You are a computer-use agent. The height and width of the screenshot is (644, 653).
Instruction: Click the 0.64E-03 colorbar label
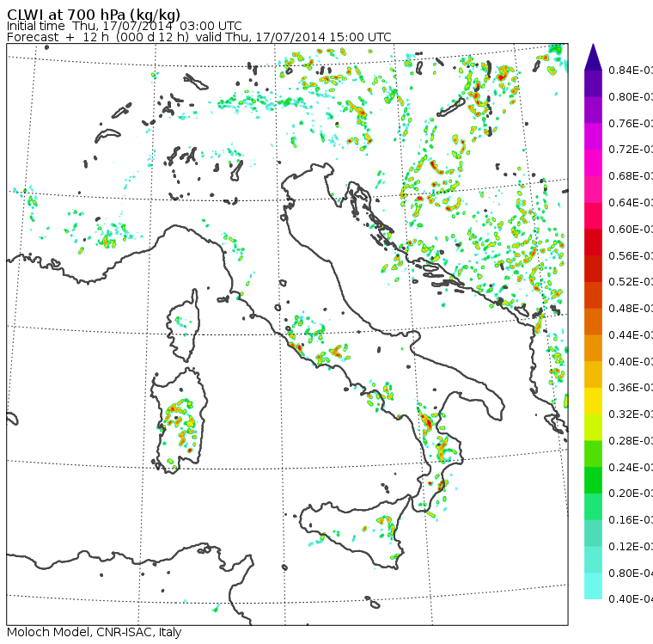(x=631, y=203)
